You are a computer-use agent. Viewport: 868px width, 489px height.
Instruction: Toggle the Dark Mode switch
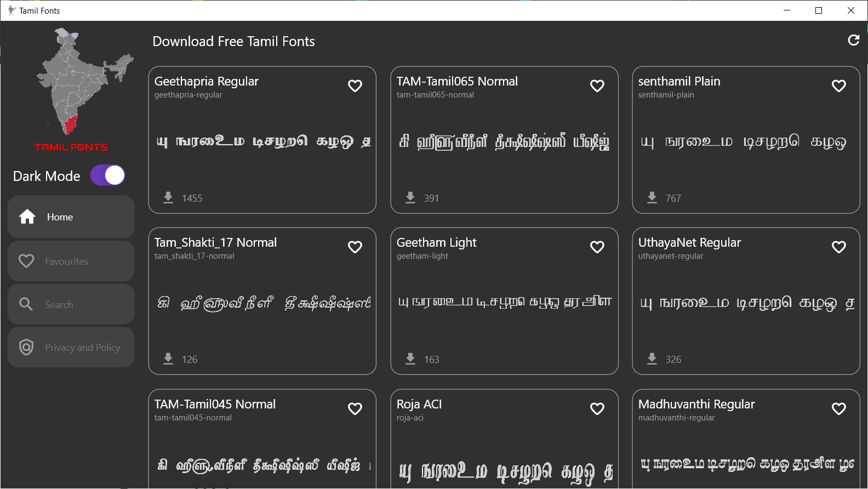click(108, 175)
